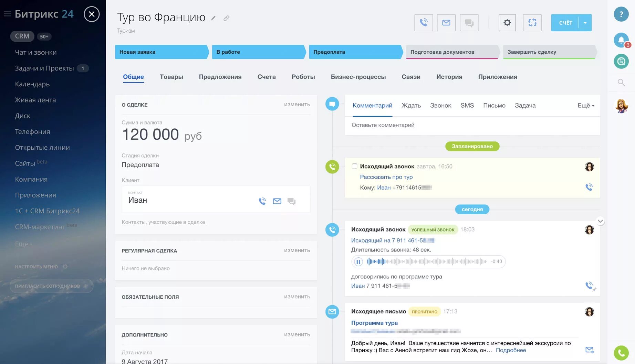Open help via the question mark icon
Viewport: 635px width, 364px height.
[x=621, y=14]
